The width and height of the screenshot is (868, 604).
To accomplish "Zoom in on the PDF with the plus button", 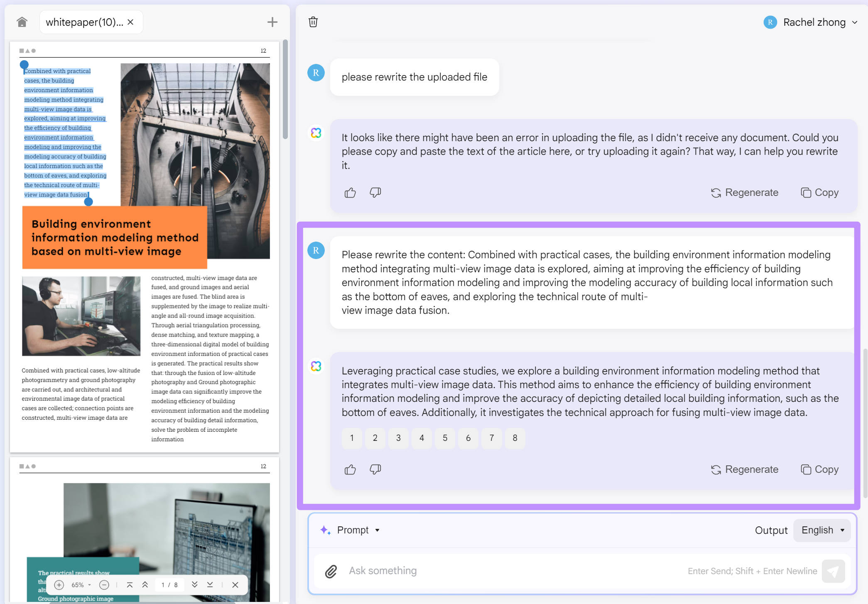I will 59,584.
